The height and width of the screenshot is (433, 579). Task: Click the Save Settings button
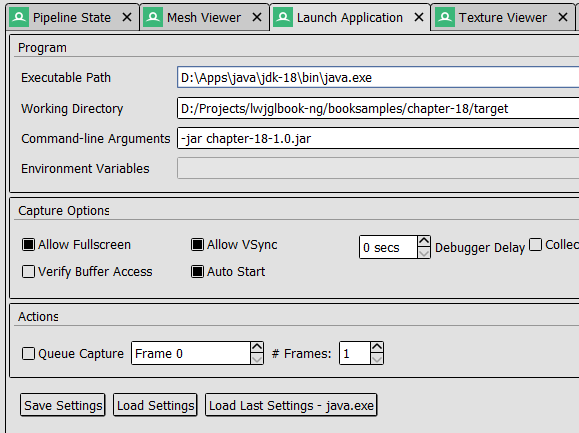tap(63, 405)
